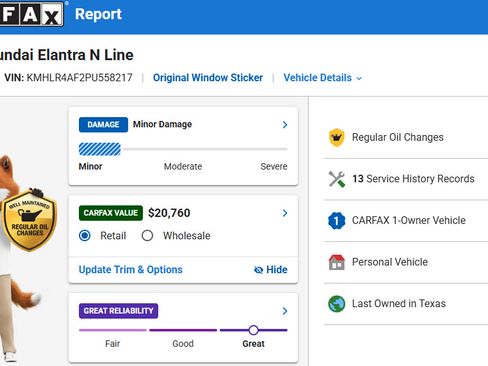Click the Regular Oil Changes shield icon

(x=336, y=137)
